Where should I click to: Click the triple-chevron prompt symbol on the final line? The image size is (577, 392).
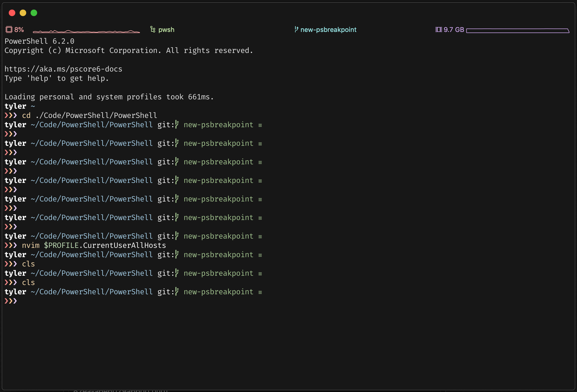tap(11, 301)
